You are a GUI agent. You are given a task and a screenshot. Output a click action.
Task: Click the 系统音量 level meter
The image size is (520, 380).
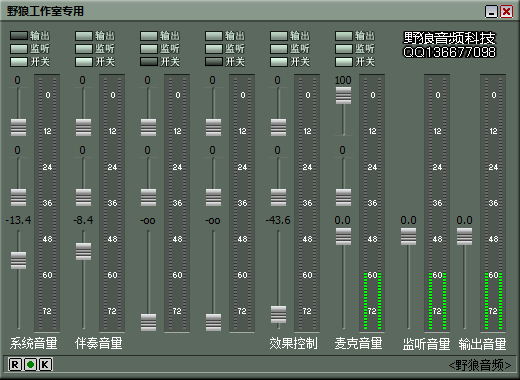(47, 203)
